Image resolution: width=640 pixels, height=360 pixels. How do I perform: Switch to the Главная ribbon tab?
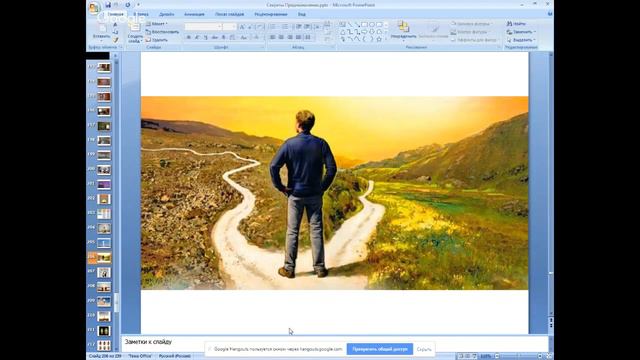click(x=116, y=14)
